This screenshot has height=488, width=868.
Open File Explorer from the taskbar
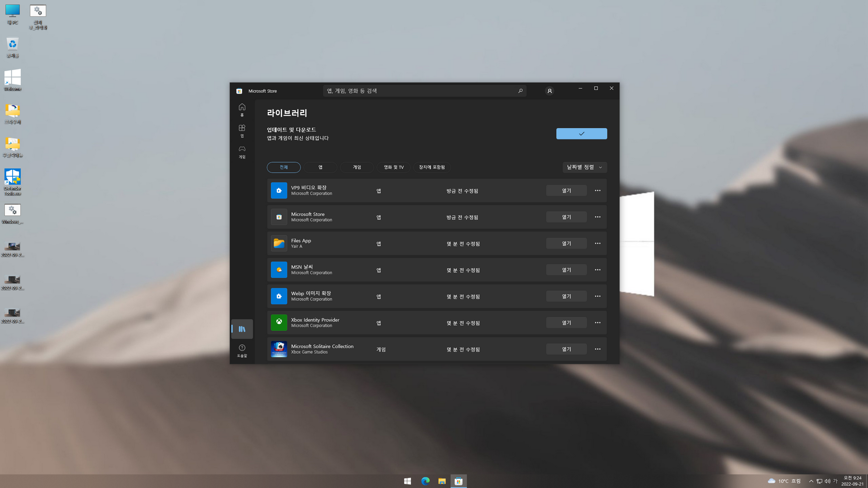(442, 481)
